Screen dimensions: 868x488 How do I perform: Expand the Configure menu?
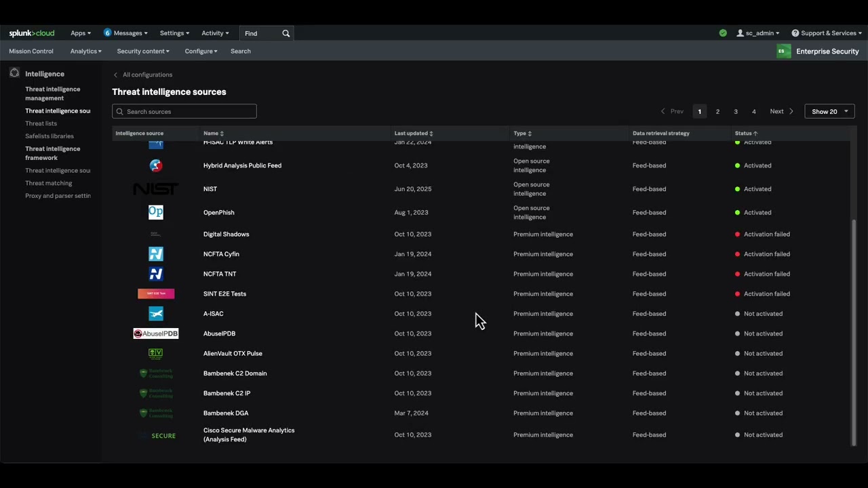coord(201,52)
